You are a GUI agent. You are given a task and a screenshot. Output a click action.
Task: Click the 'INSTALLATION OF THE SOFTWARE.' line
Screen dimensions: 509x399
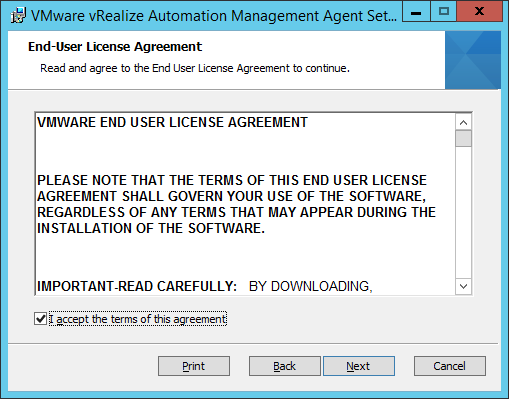pos(151,228)
